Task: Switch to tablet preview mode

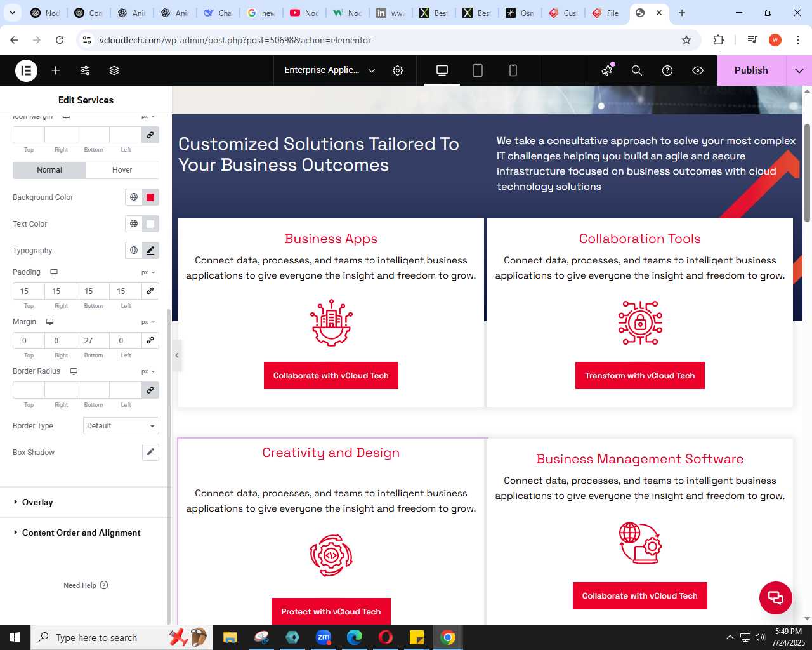Action: (478, 70)
